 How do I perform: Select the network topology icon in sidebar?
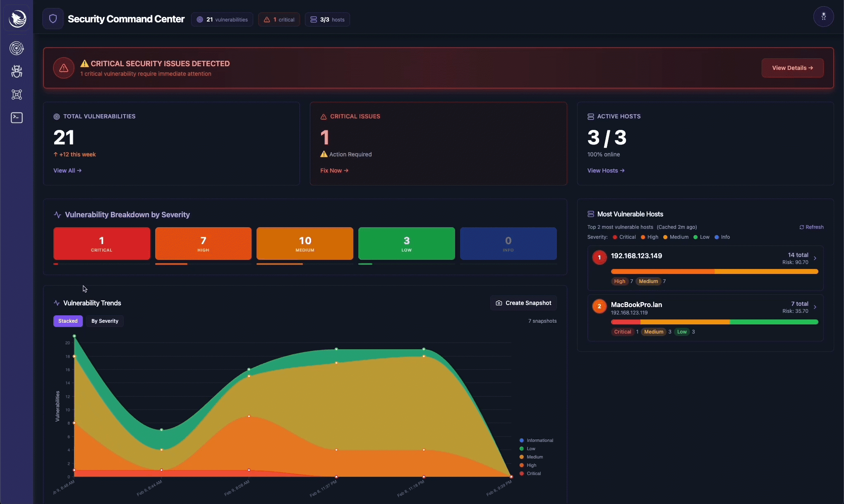click(17, 95)
